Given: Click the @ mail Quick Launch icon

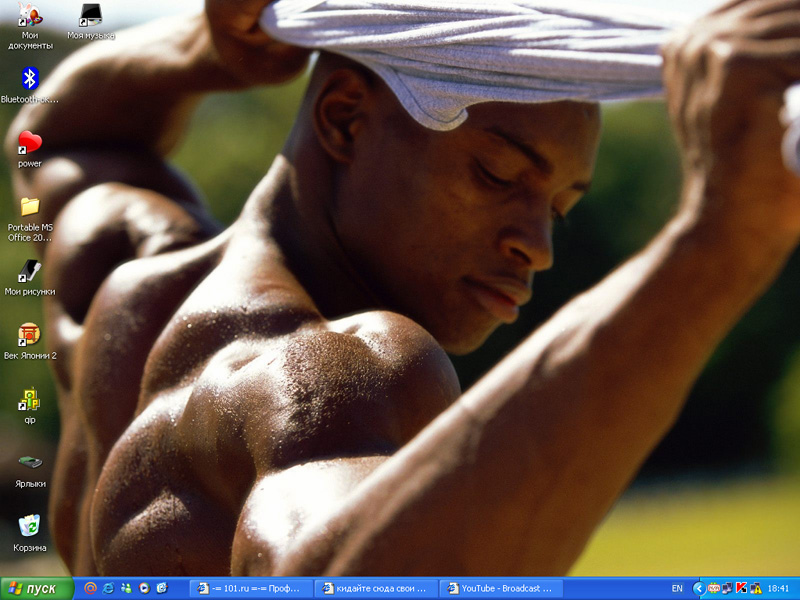Looking at the screenshot, I should point(90,589).
